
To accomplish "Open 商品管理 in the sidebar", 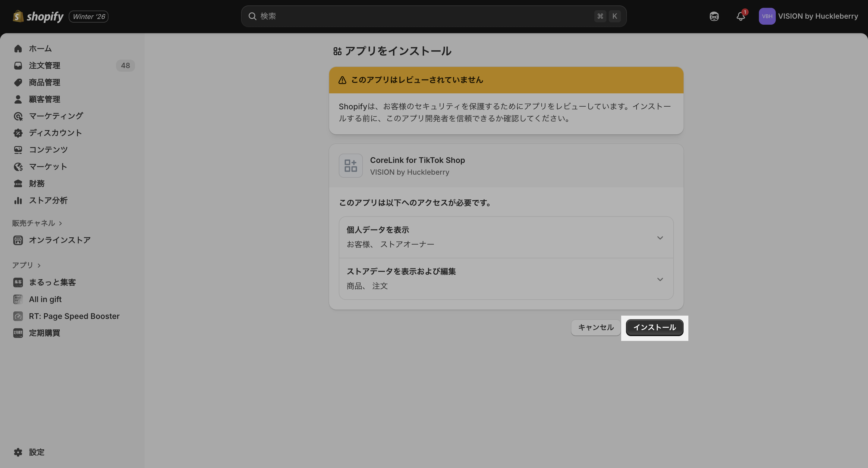I will (45, 83).
